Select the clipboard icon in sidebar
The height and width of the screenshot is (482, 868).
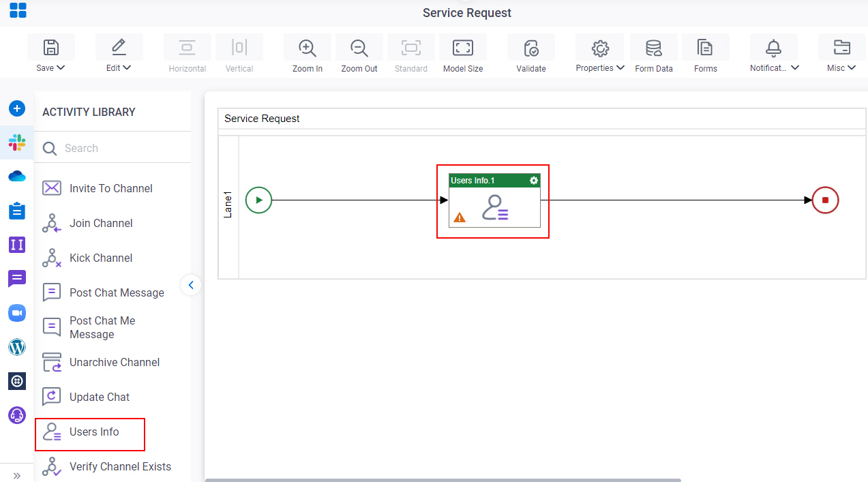17,211
